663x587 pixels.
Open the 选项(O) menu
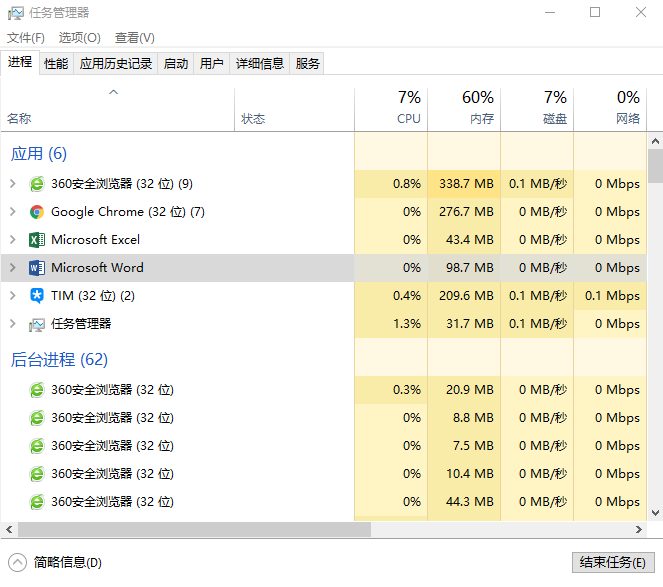pos(79,38)
